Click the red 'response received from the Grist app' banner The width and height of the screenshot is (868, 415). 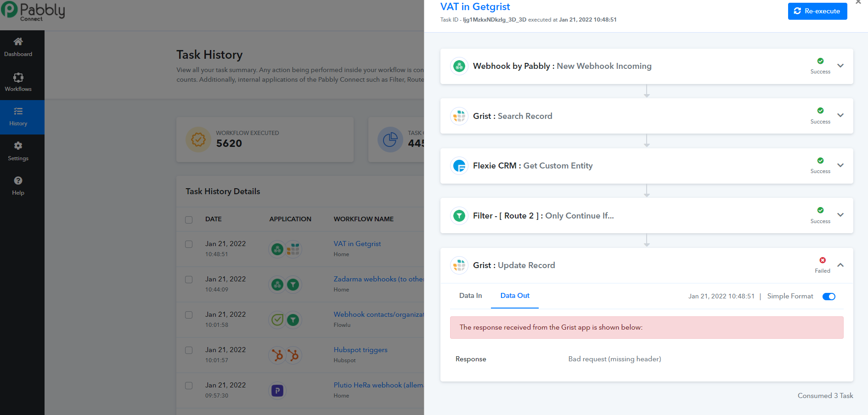click(647, 328)
